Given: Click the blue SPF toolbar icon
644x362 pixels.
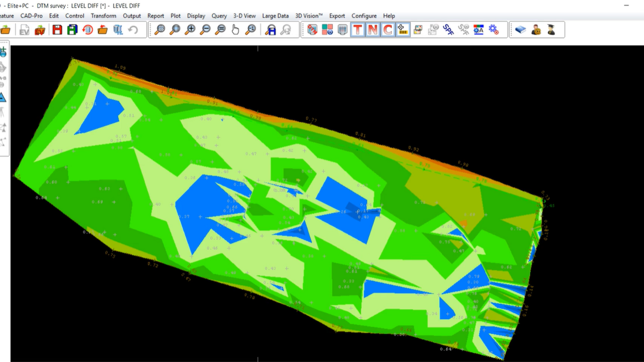Looking at the screenshot, I should [448, 30].
